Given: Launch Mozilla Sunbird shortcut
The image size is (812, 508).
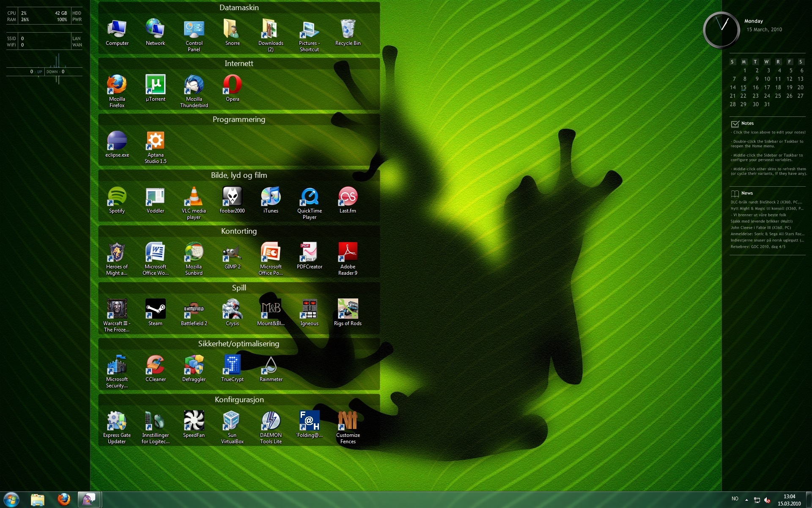Looking at the screenshot, I should pyautogui.click(x=194, y=259).
